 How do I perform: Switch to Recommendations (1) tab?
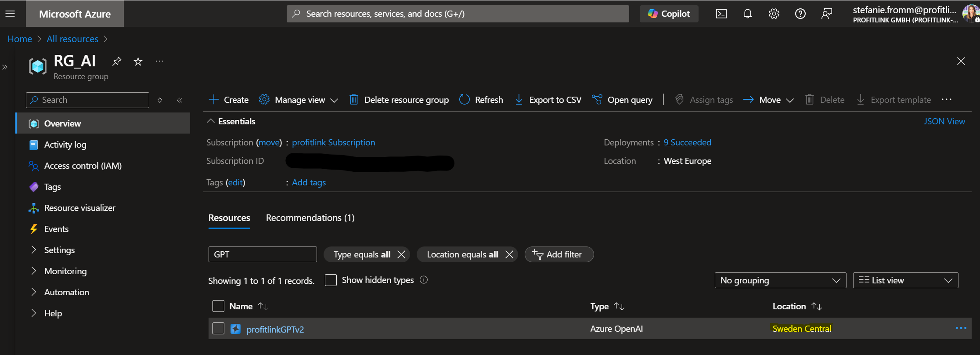(310, 218)
